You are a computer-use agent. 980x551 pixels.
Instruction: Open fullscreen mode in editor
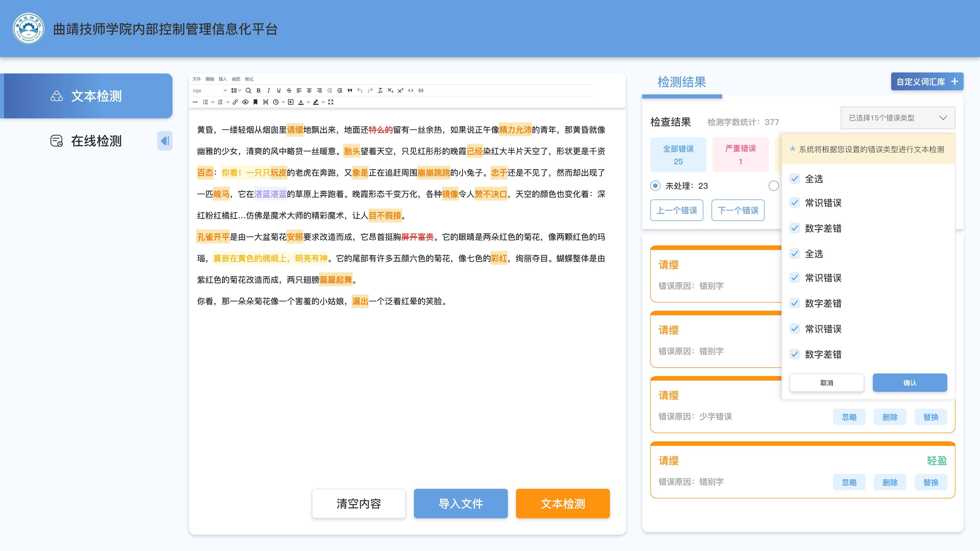[330, 102]
